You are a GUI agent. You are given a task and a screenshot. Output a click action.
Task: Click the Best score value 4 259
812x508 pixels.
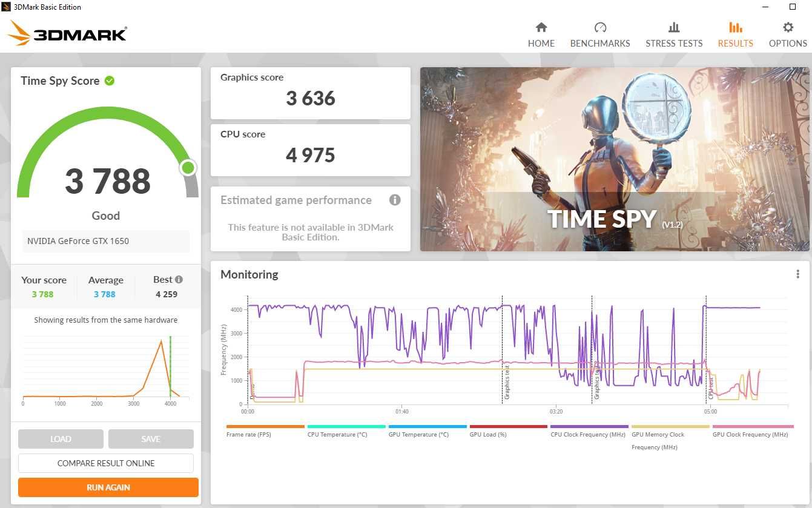click(167, 294)
